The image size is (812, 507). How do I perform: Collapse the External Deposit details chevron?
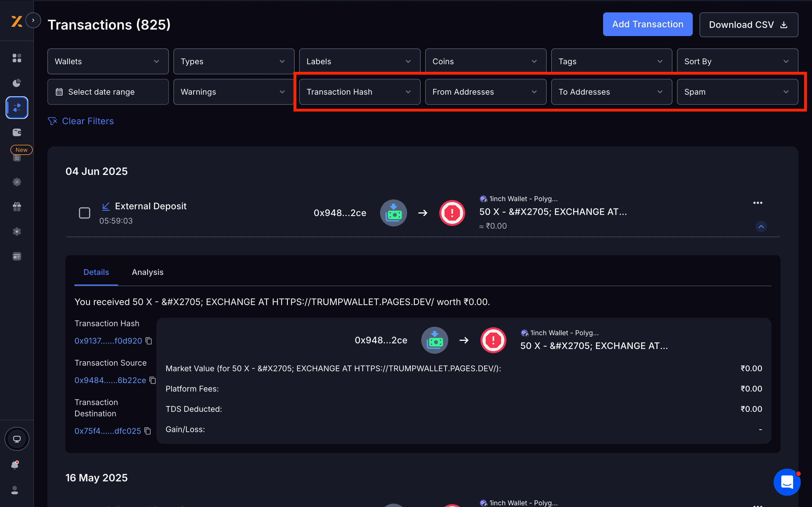click(x=761, y=227)
